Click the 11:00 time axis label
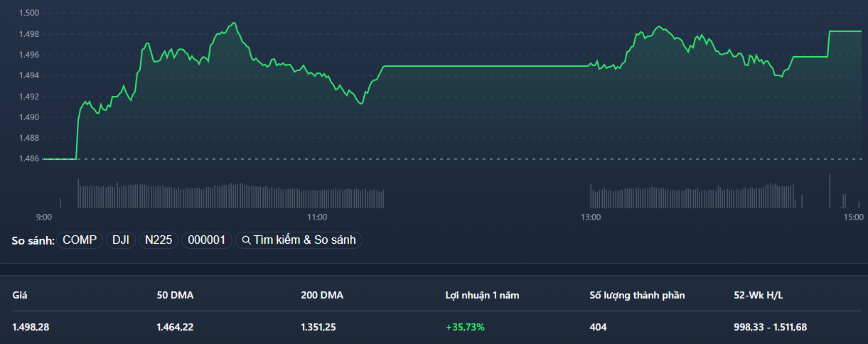The height and width of the screenshot is (344, 868). pyautogui.click(x=316, y=217)
